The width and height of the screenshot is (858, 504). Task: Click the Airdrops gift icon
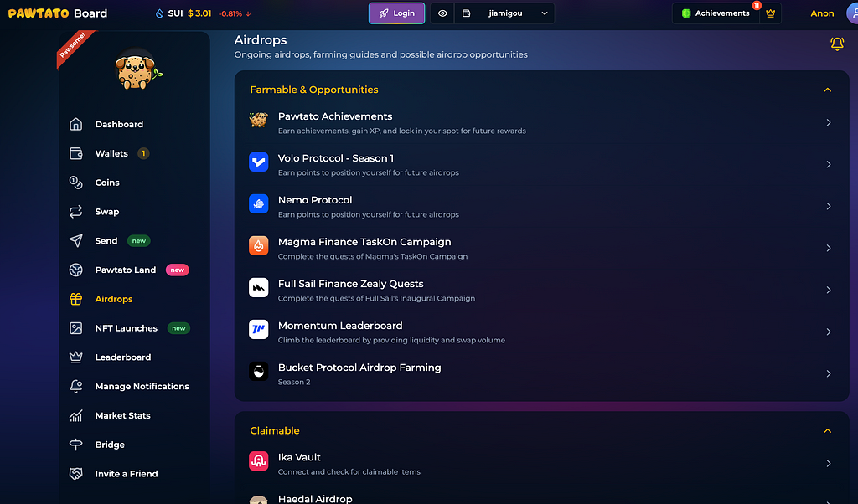coord(76,299)
